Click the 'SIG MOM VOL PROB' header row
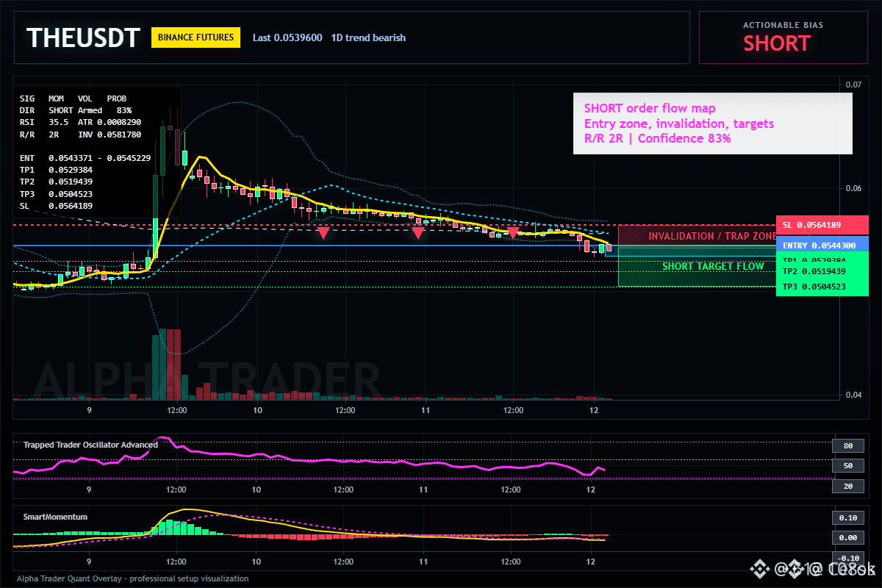 coord(73,98)
